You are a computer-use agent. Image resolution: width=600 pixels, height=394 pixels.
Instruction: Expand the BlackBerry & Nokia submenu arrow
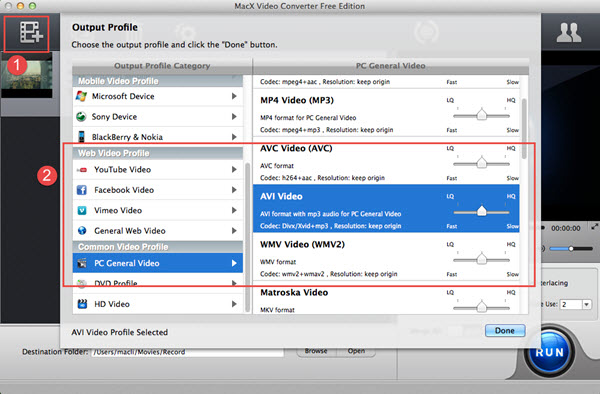coord(234,137)
